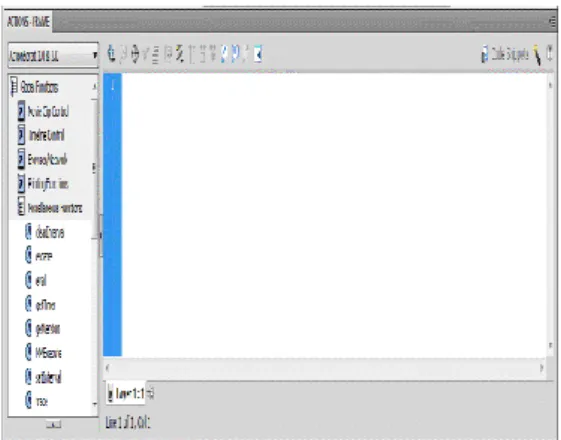Image resolution: width=561 pixels, height=440 pixels.
Task: Select the MMExecute function
Action: click(x=43, y=353)
